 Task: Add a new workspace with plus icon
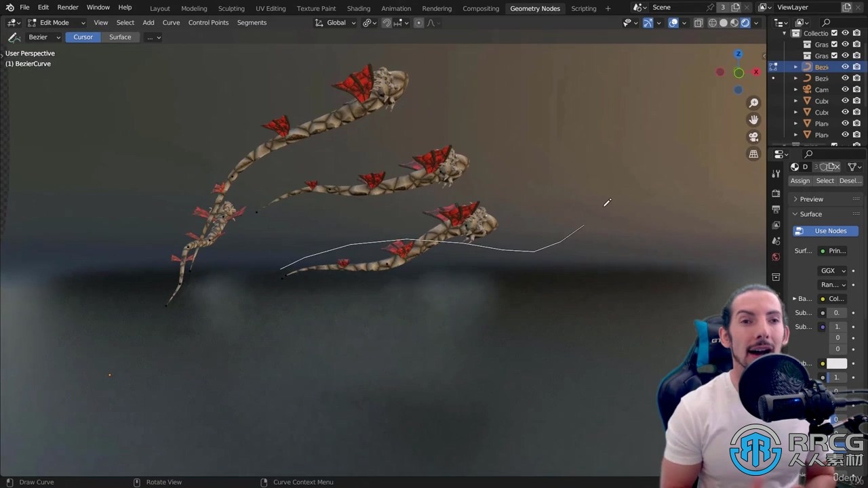[x=608, y=8]
